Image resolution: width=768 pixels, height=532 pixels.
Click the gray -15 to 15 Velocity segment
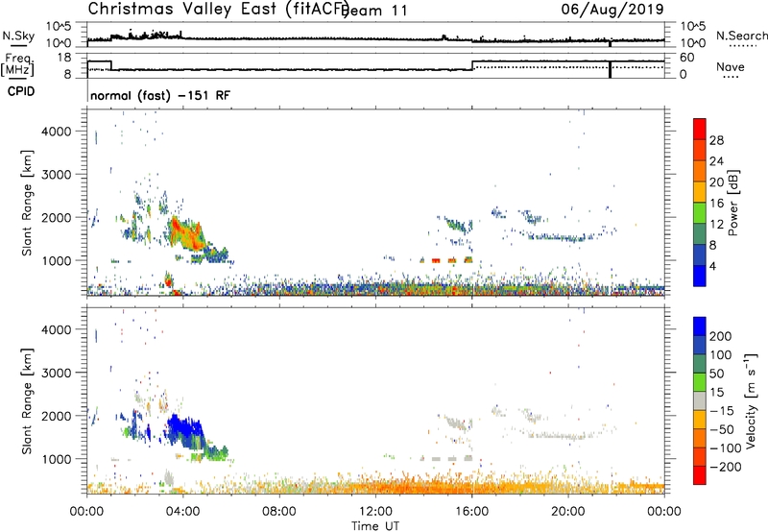pos(700,400)
